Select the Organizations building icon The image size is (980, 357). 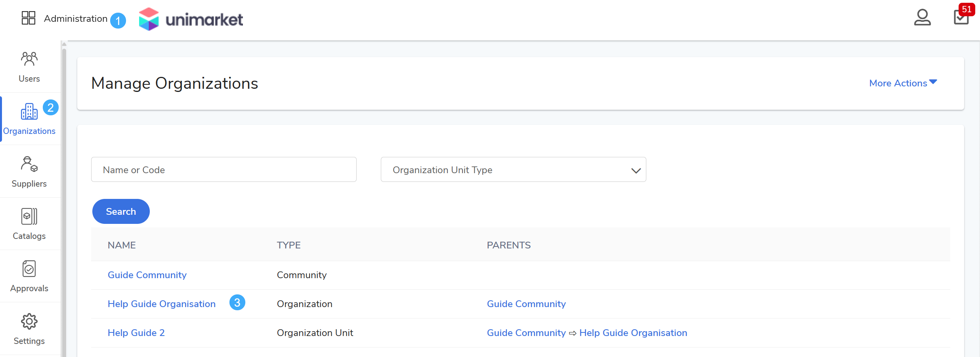(x=29, y=112)
